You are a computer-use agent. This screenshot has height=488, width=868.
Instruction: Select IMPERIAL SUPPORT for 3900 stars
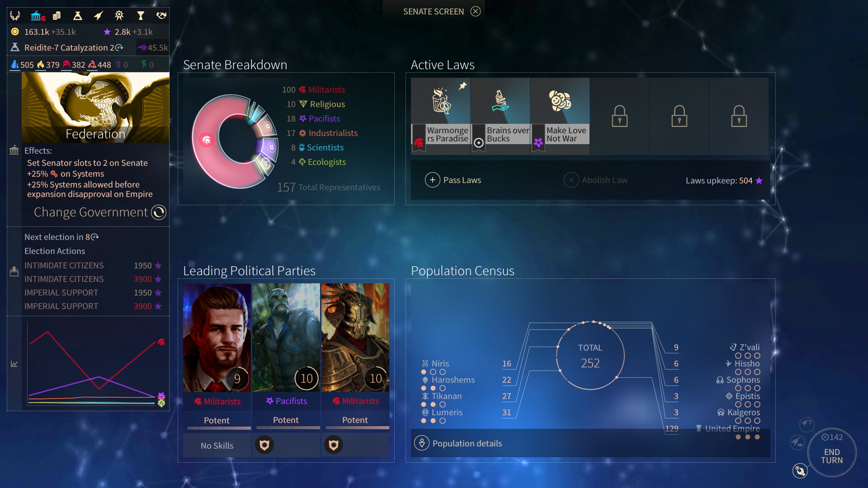point(90,307)
